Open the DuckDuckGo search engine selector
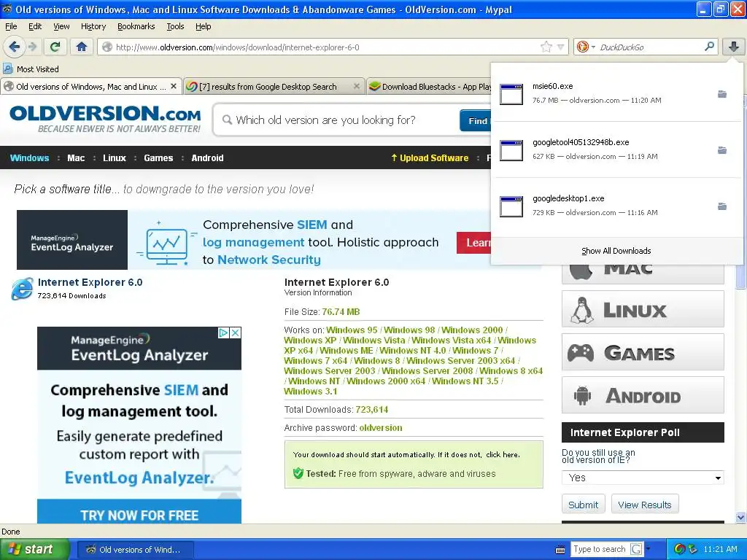This screenshot has height=560, width=747. 586,47
